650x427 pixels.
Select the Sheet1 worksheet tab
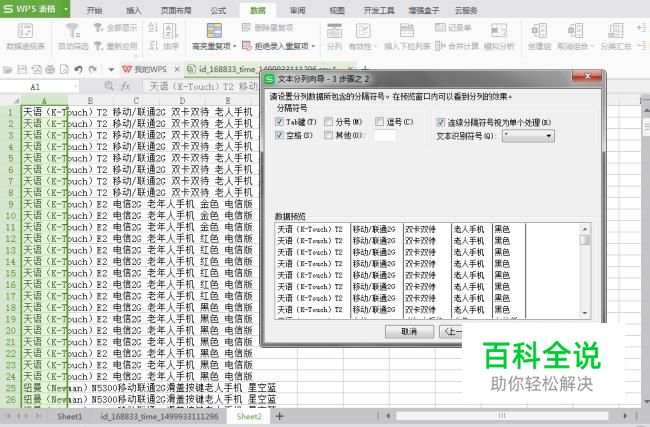(70, 416)
